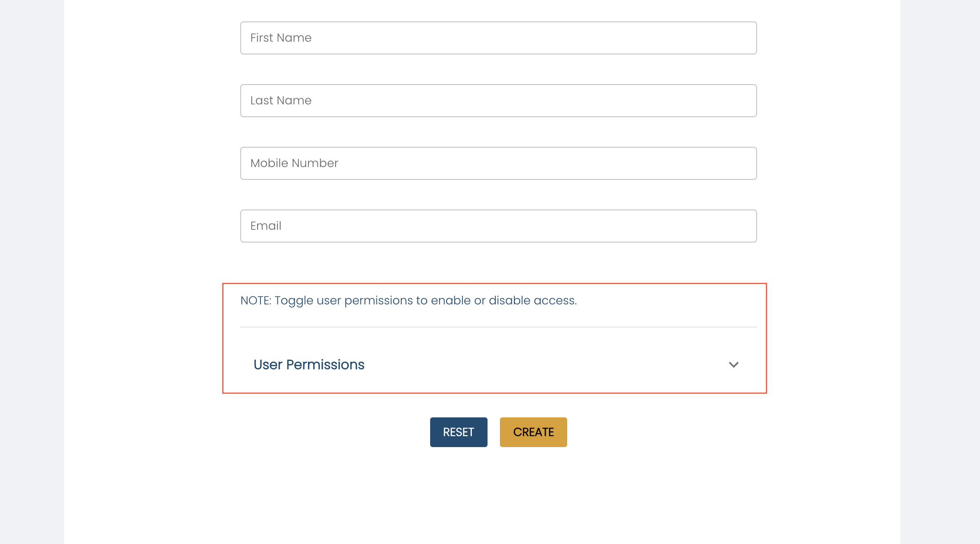Place cursor in the Email field
This screenshot has height=544, width=980.
coord(498,226)
